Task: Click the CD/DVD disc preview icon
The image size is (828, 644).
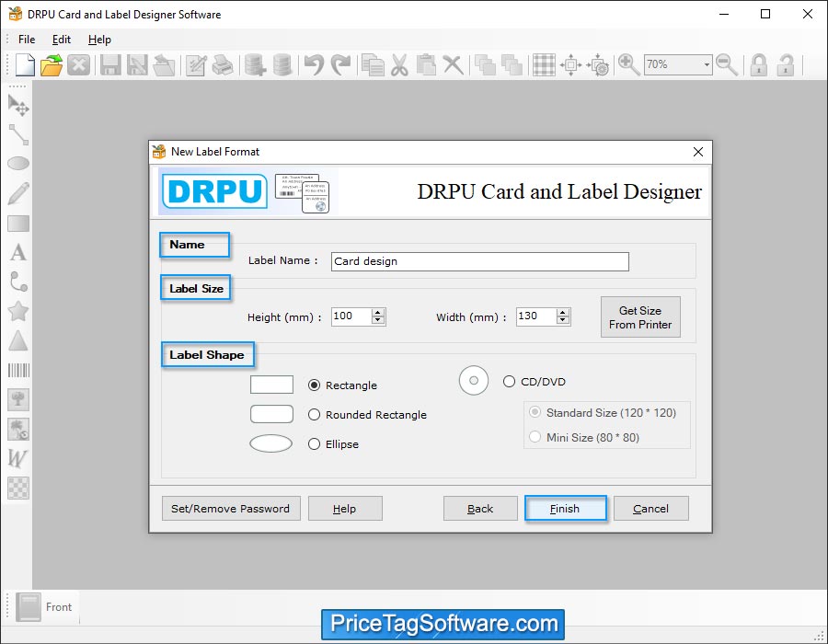Action: point(474,381)
